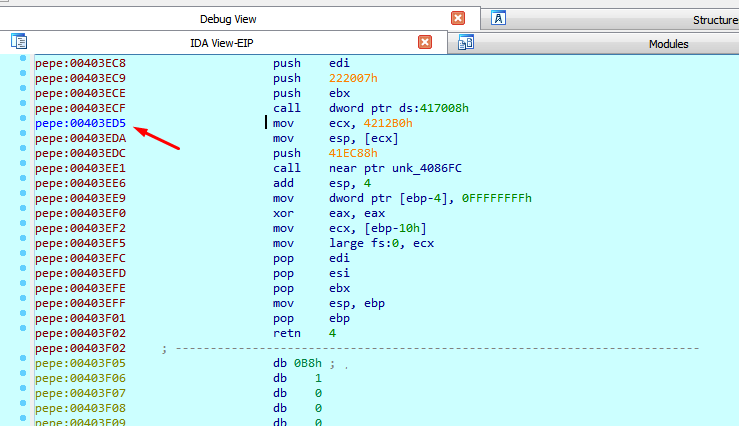Open the Modules tab

(668, 44)
